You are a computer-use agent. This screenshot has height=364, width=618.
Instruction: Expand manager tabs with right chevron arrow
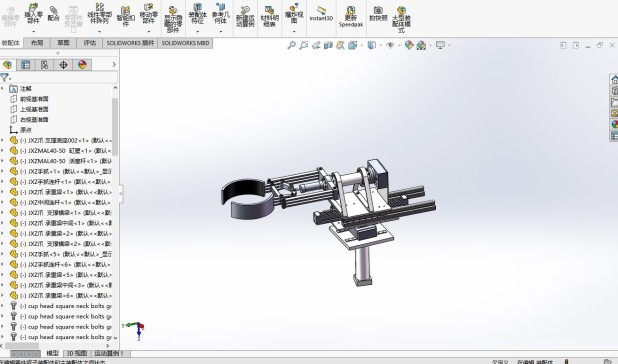114,65
